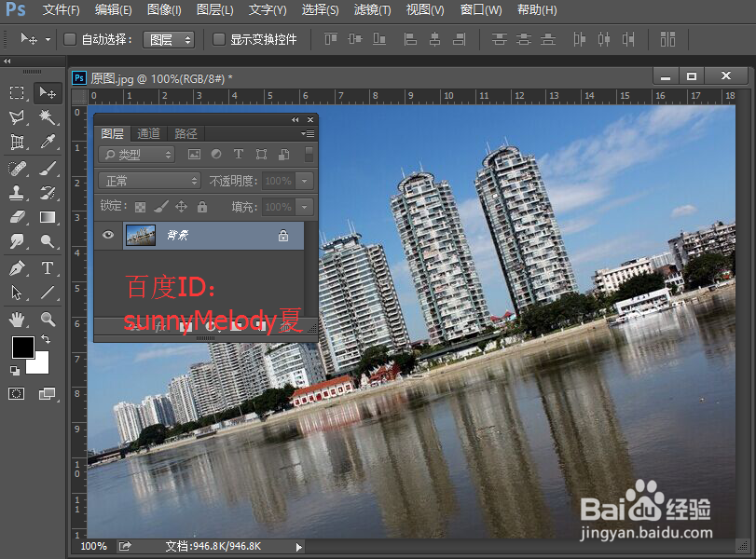Viewport: 756px width, 559px height.
Task: Select the History Brush tool
Action: (x=48, y=193)
